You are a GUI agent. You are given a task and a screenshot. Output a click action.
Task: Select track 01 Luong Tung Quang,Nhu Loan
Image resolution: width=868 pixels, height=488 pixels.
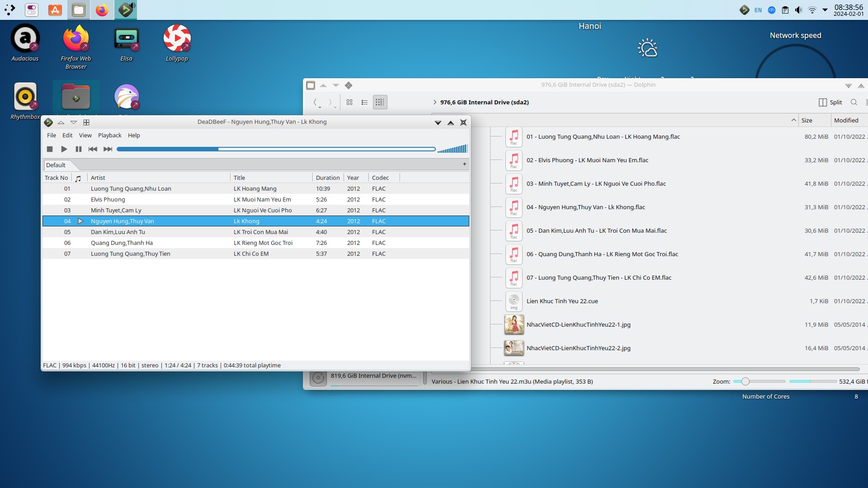[x=255, y=188]
